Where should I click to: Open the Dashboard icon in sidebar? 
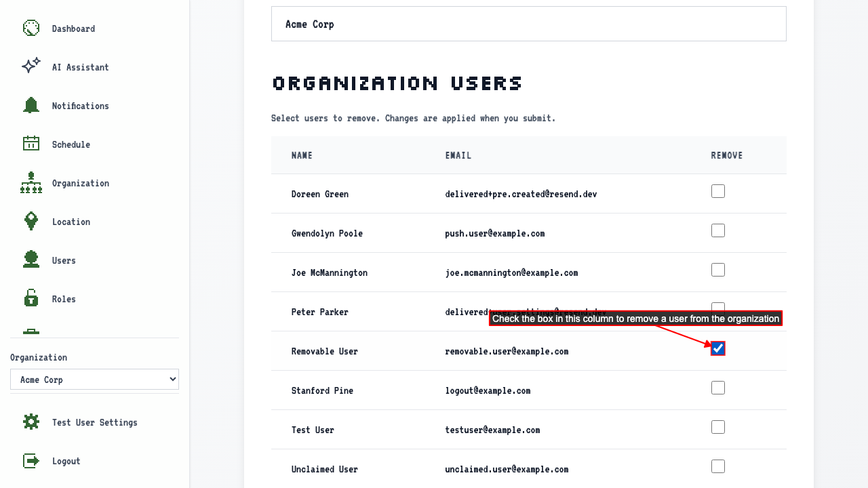click(31, 28)
